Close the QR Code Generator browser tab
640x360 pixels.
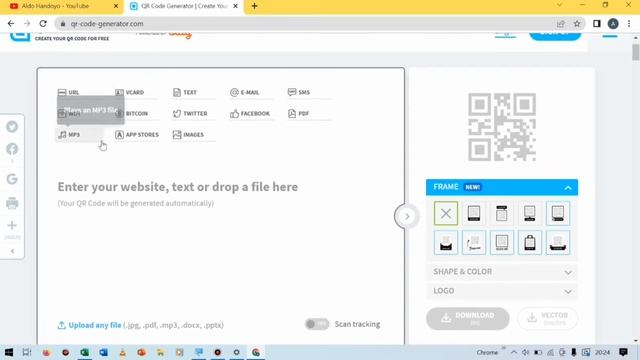coord(236,6)
